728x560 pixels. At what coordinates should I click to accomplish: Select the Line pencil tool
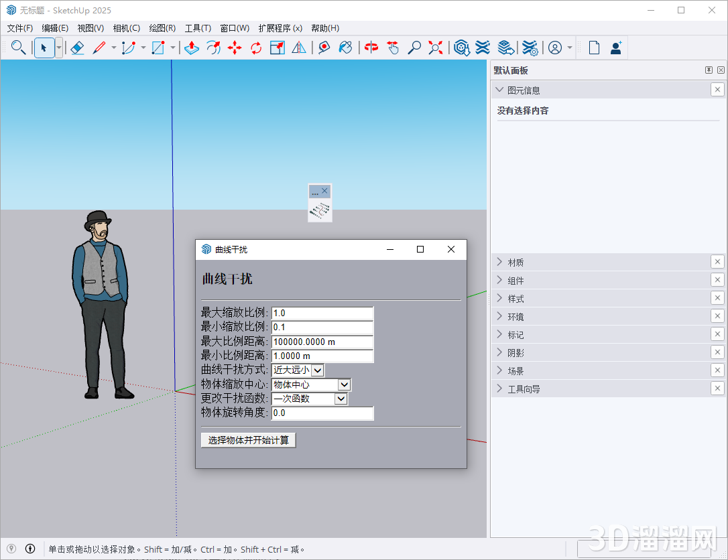tap(99, 48)
